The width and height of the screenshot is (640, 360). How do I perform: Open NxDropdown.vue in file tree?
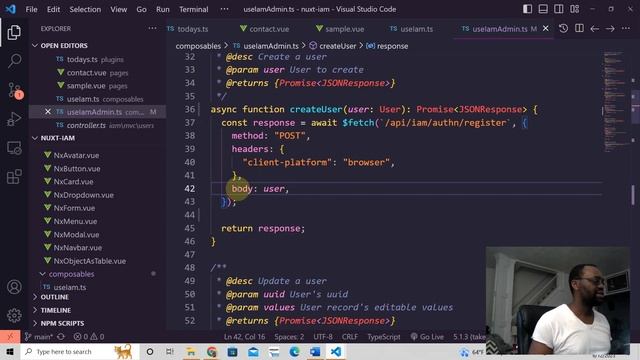(84, 195)
